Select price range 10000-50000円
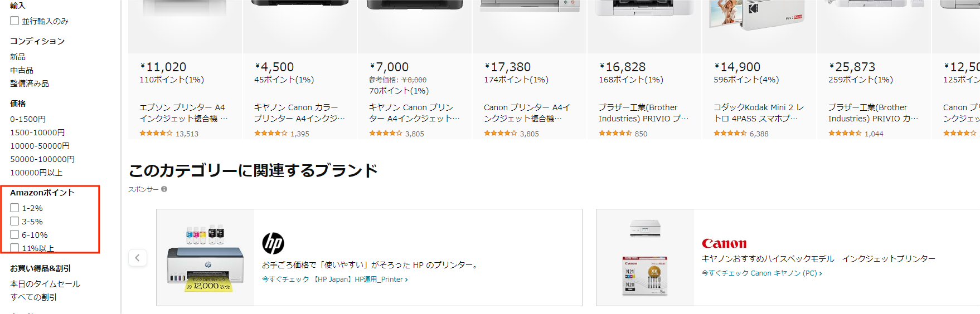This screenshot has width=980, height=314. pyautogui.click(x=40, y=146)
